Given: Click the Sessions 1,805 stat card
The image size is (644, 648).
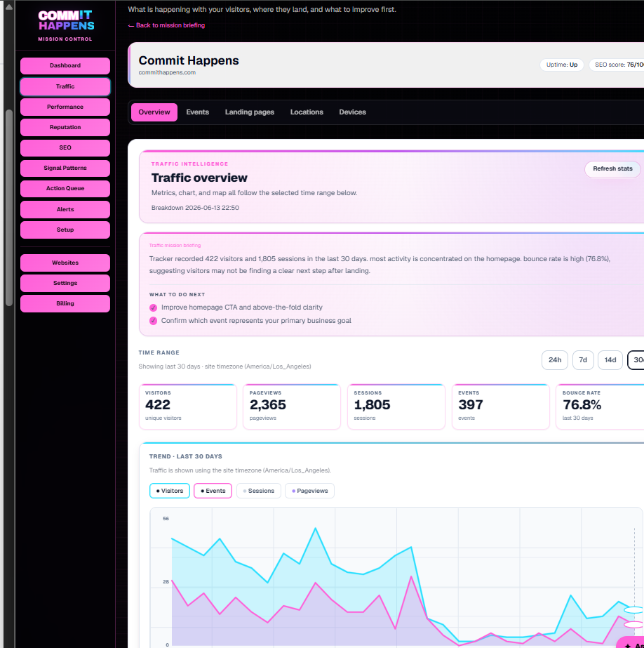Looking at the screenshot, I should coord(396,407).
